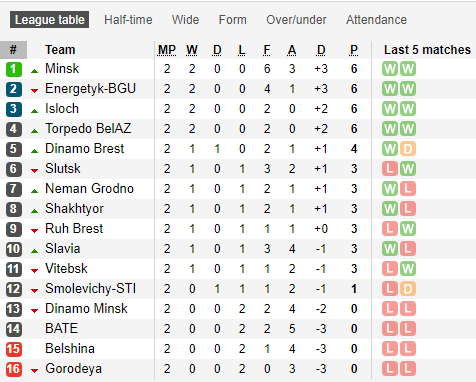476x382 pixels.
Task: Sort table by the P points header
Action: pos(354,50)
